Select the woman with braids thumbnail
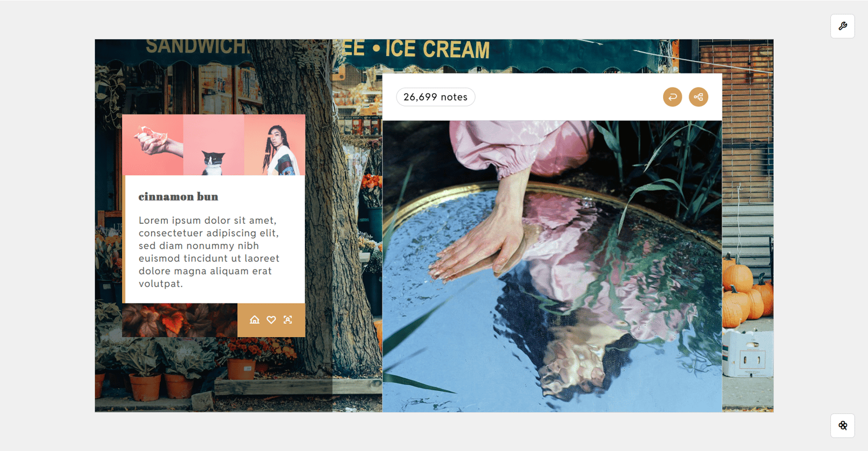Viewport: 868px width, 451px height. point(274,145)
